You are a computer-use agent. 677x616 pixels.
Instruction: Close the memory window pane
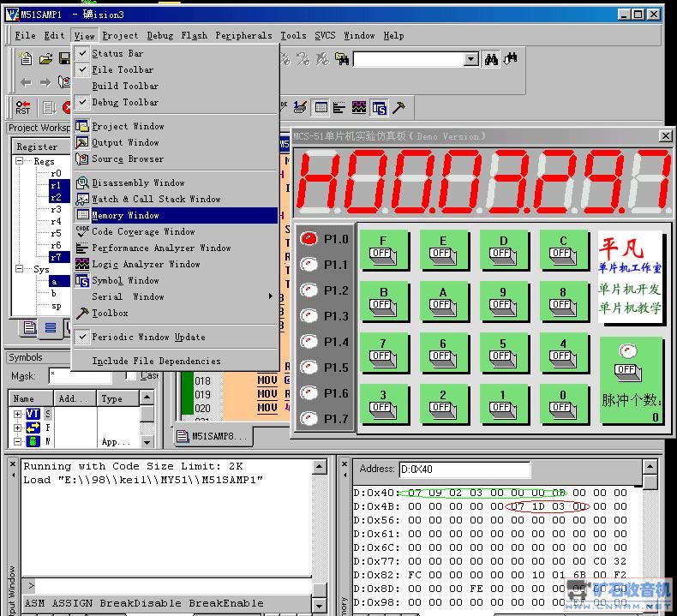point(344,464)
